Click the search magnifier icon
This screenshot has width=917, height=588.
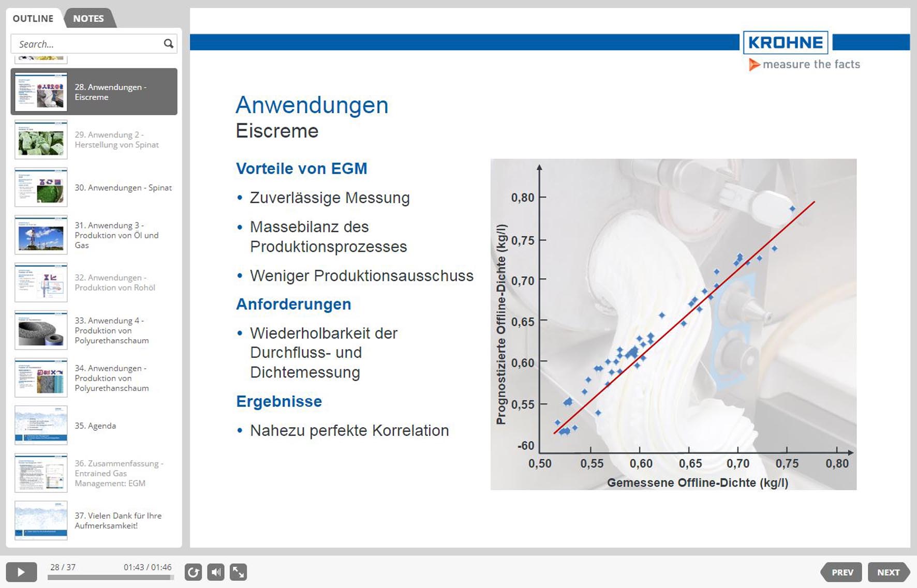(168, 44)
